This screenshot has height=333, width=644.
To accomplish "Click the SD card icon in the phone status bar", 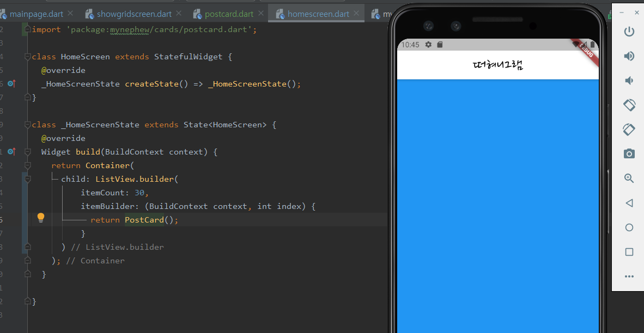I will point(440,44).
